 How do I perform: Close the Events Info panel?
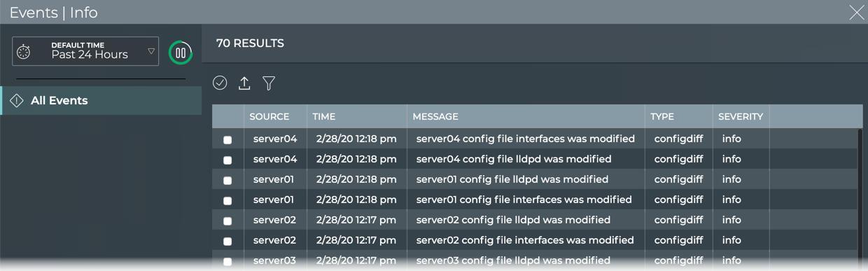pos(856,13)
